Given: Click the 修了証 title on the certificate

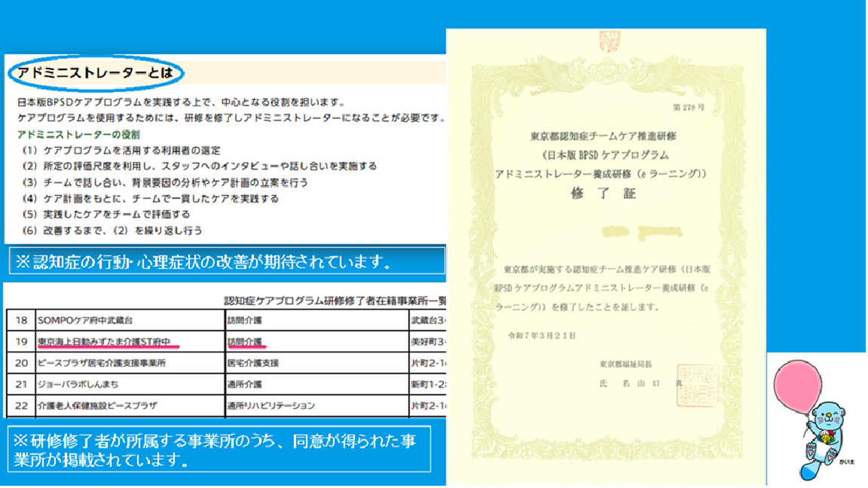Looking at the screenshot, I should pyautogui.click(x=605, y=194).
